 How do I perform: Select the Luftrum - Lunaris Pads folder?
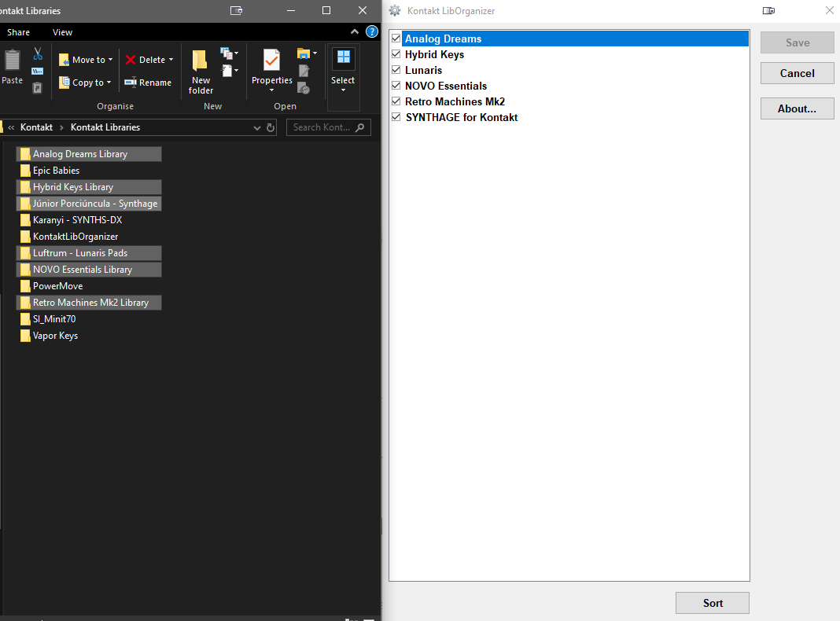coord(89,253)
